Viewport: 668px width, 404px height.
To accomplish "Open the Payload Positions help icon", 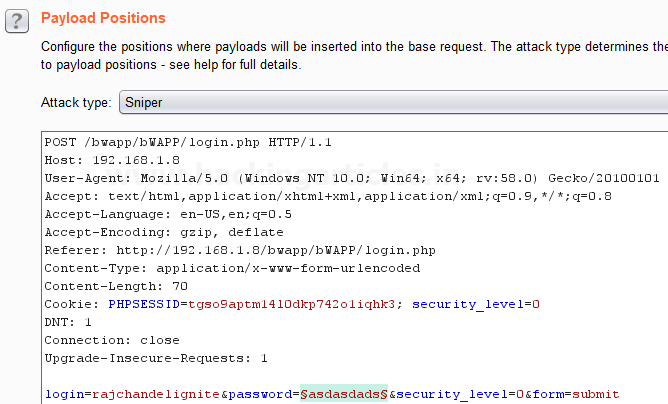I will point(17,20).
